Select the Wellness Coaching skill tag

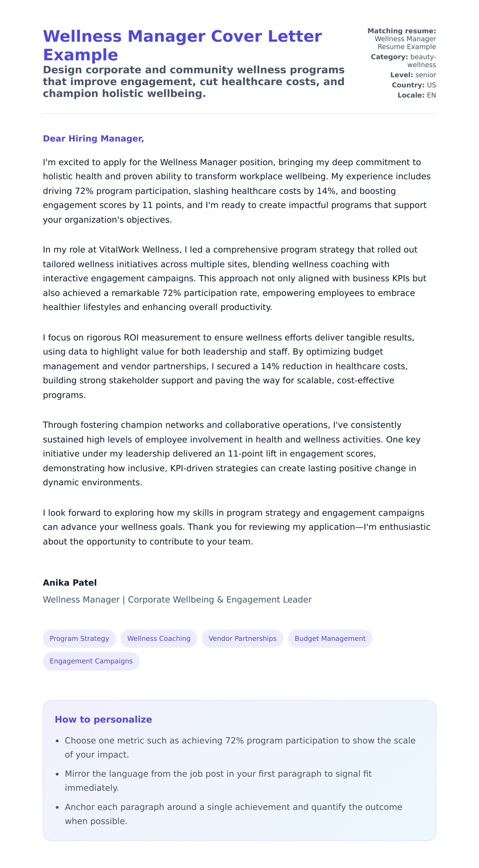tap(159, 638)
